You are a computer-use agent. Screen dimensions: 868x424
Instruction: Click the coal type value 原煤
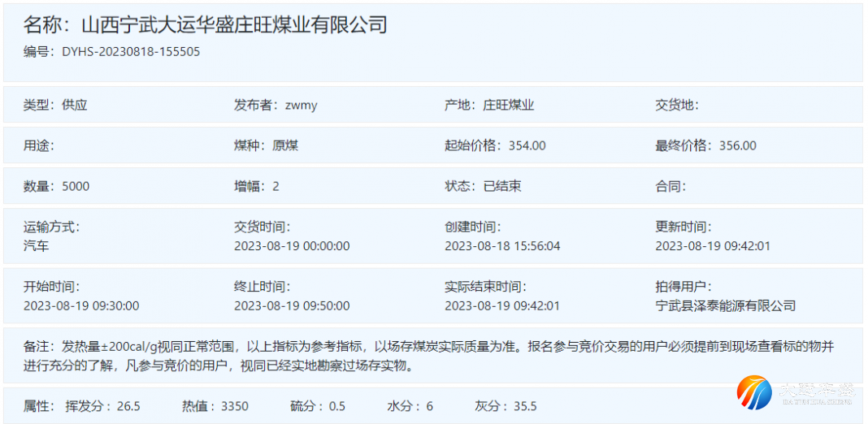pyautogui.click(x=285, y=145)
